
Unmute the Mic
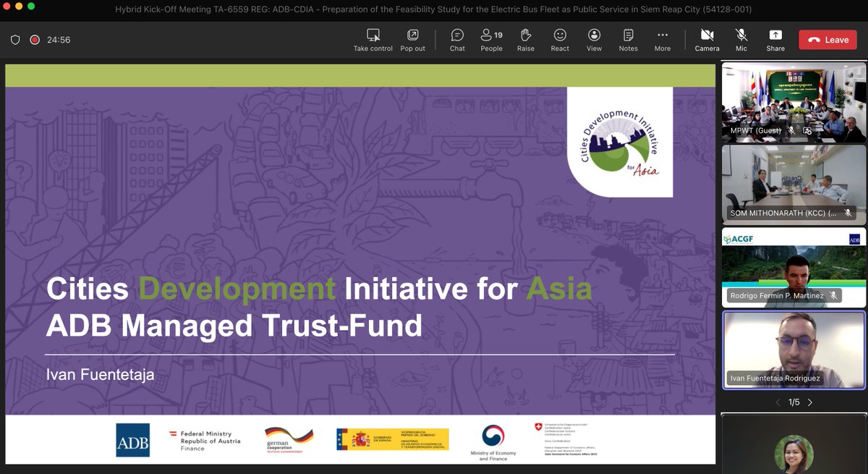pyautogui.click(x=741, y=40)
